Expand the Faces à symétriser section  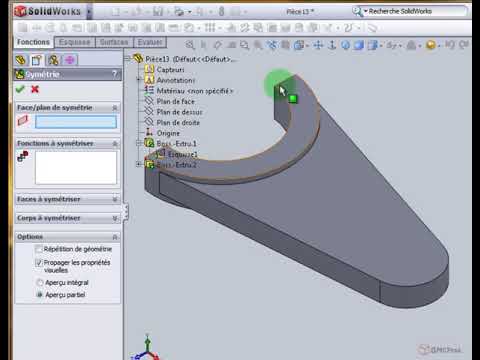coord(115,199)
